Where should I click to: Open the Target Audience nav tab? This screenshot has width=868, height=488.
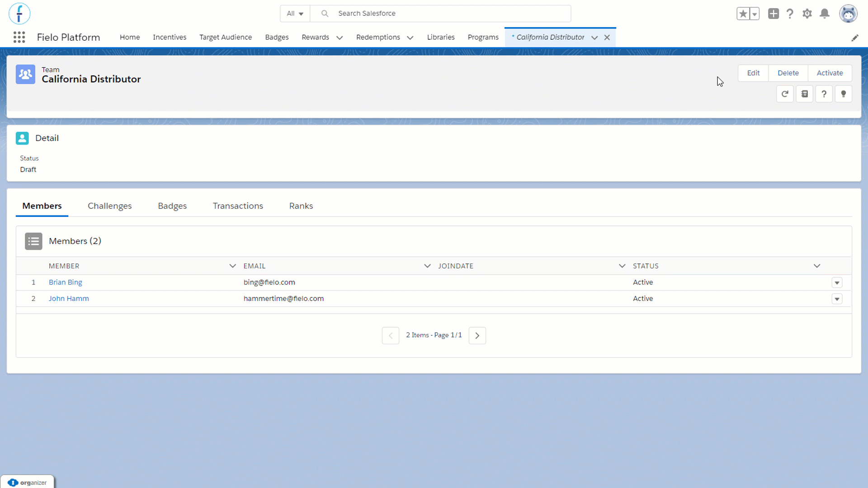(226, 37)
